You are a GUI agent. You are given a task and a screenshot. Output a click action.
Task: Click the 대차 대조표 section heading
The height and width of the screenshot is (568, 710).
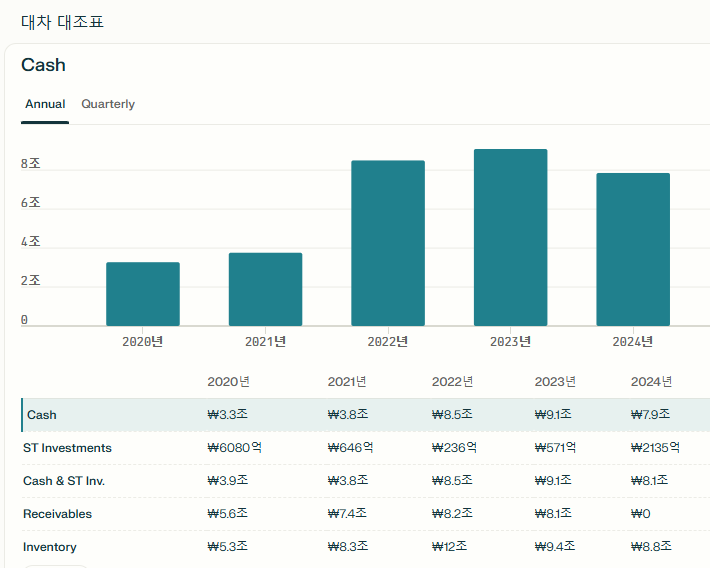click(62, 22)
